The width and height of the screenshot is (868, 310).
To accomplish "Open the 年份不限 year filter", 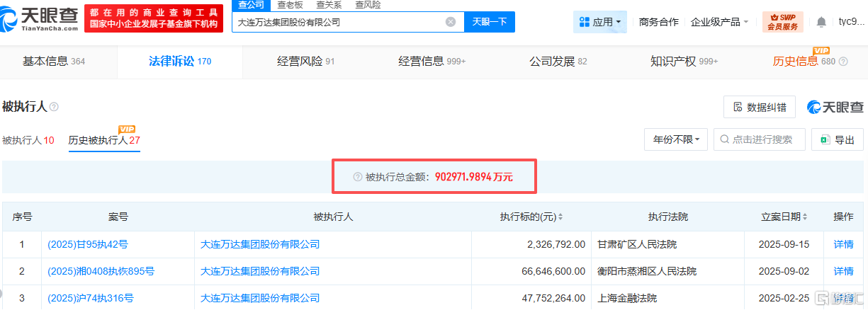I will click(x=675, y=139).
